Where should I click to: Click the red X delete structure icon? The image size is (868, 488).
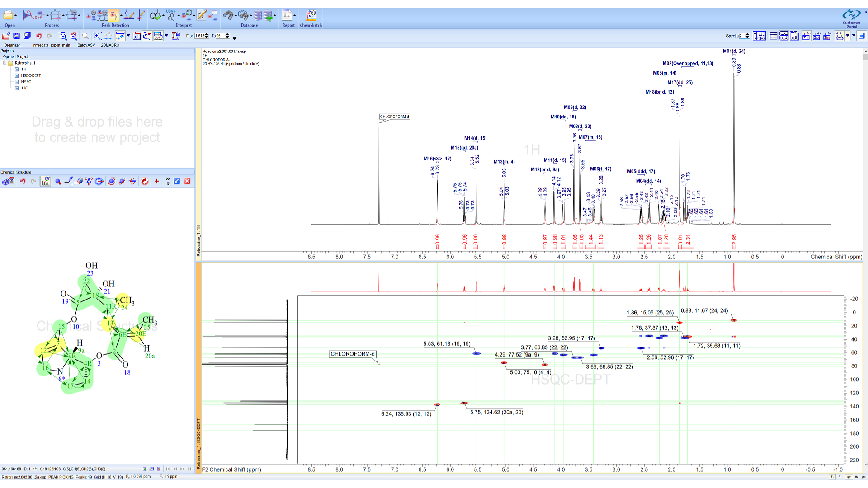click(x=188, y=181)
